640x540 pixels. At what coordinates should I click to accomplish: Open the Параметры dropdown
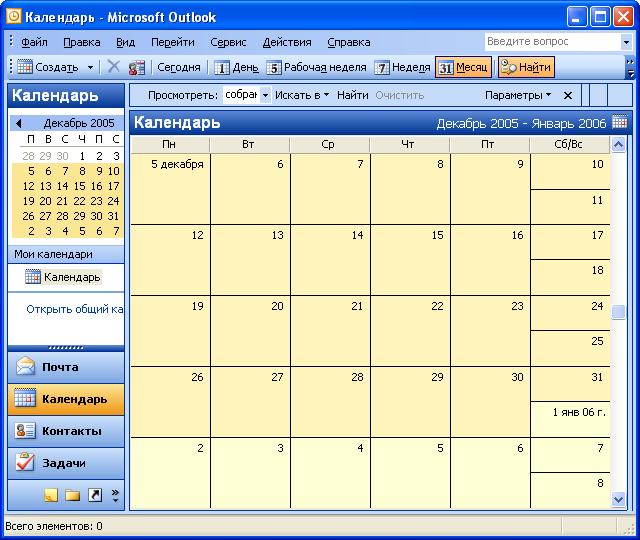tap(518, 96)
